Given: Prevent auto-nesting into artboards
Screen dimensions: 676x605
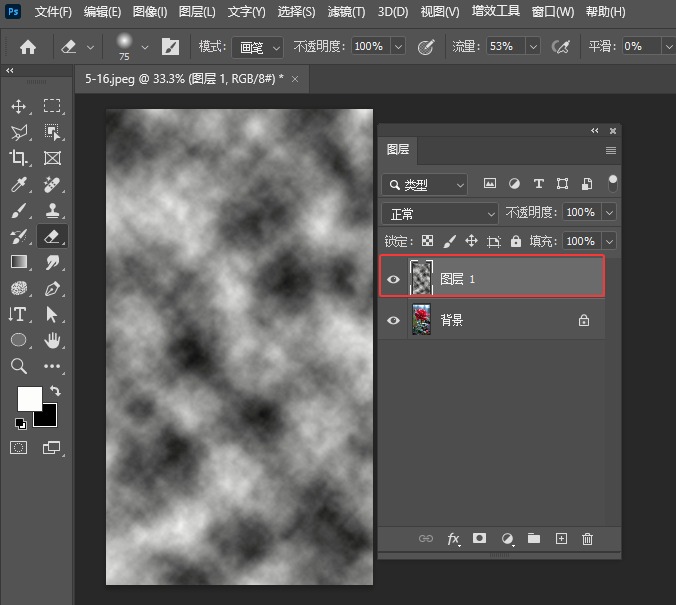Looking at the screenshot, I should pyautogui.click(x=493, y=241).
